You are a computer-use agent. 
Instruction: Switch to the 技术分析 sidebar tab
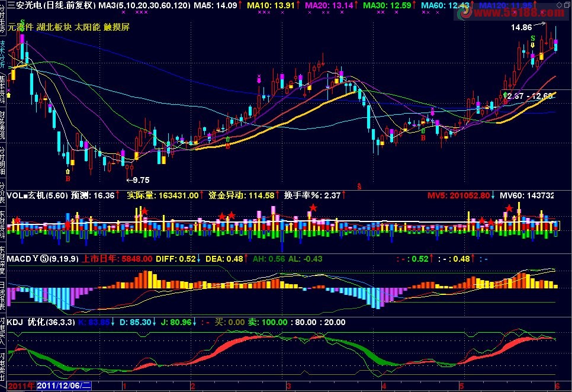[2, 54]
